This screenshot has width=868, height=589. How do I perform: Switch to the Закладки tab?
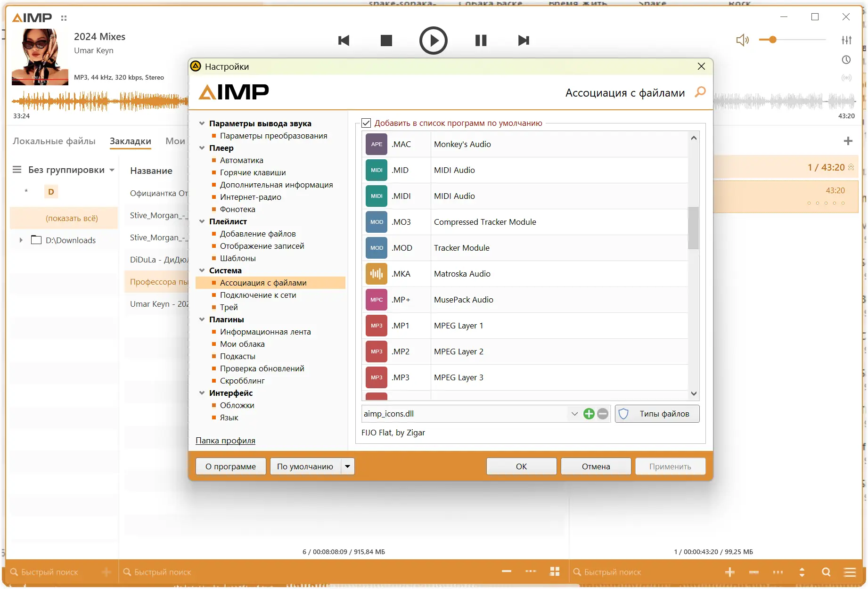tap(131, 141)
